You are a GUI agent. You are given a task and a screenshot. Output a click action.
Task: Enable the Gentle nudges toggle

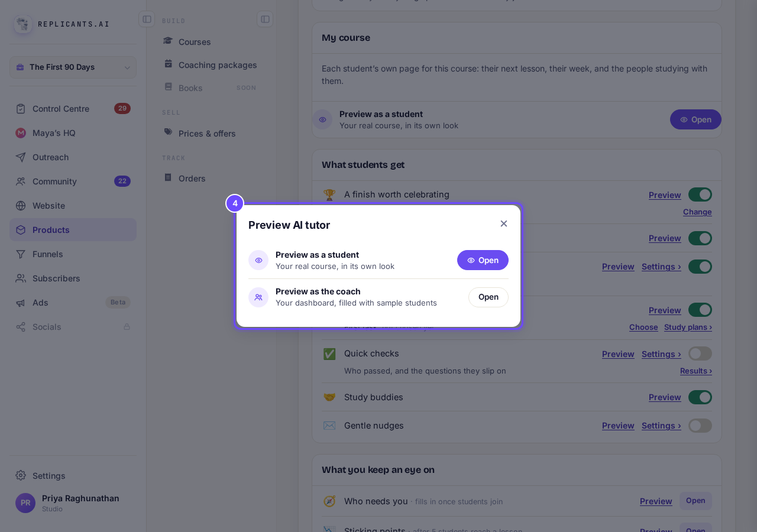[x=700, y=426]
